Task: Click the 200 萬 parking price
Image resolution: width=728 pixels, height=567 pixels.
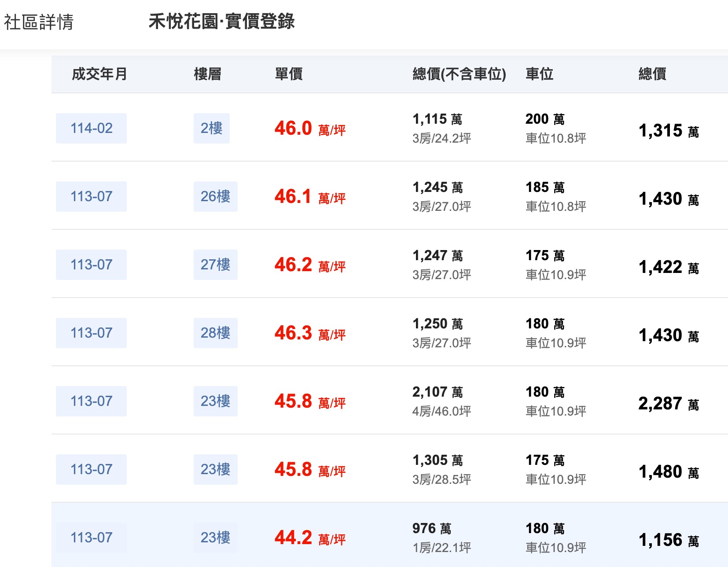Action: pos(545,119)
